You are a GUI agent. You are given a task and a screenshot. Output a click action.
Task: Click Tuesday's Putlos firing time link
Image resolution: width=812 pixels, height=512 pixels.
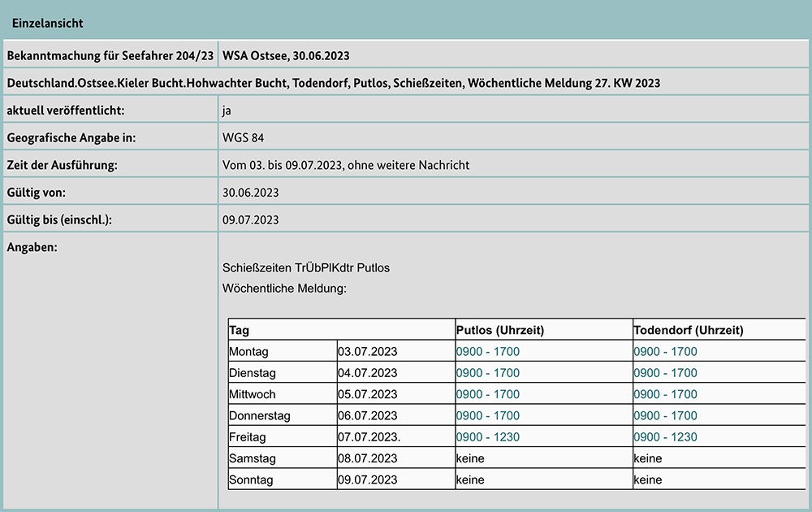coord(487,373)
